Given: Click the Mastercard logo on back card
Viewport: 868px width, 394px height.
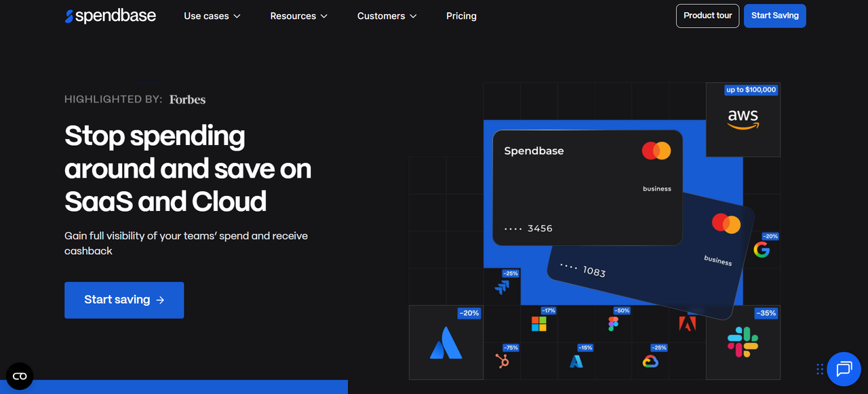Looking at the screenshot, I should click(x=726, y=223).
